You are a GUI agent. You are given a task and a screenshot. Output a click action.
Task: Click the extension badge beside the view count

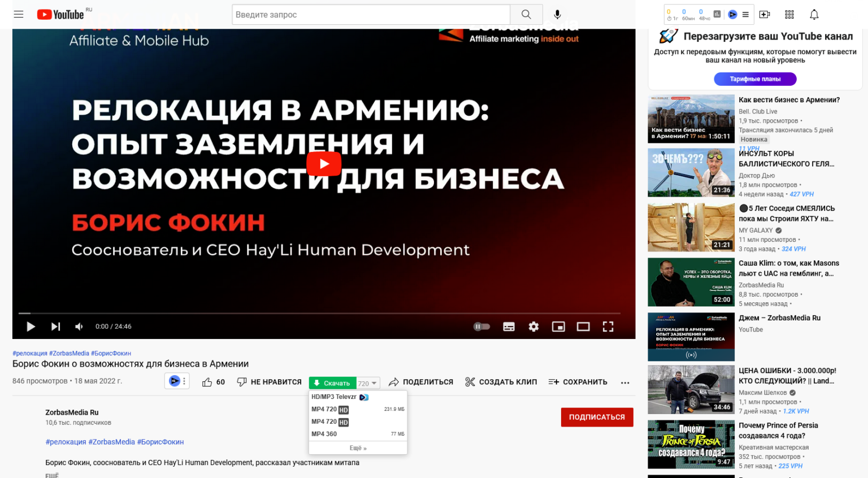click(175, 381)
